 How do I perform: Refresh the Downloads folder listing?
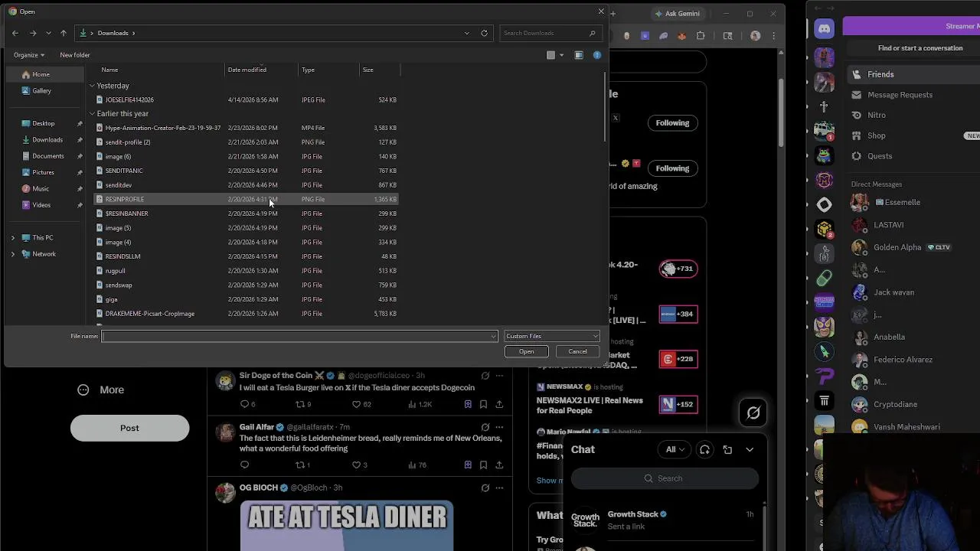pyautogui.click(x=484, y=33)
